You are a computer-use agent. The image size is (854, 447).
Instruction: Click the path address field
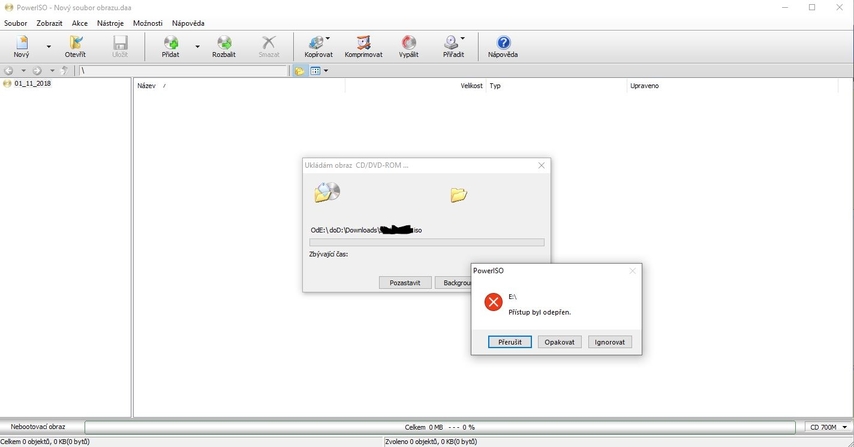click(183, 71)
